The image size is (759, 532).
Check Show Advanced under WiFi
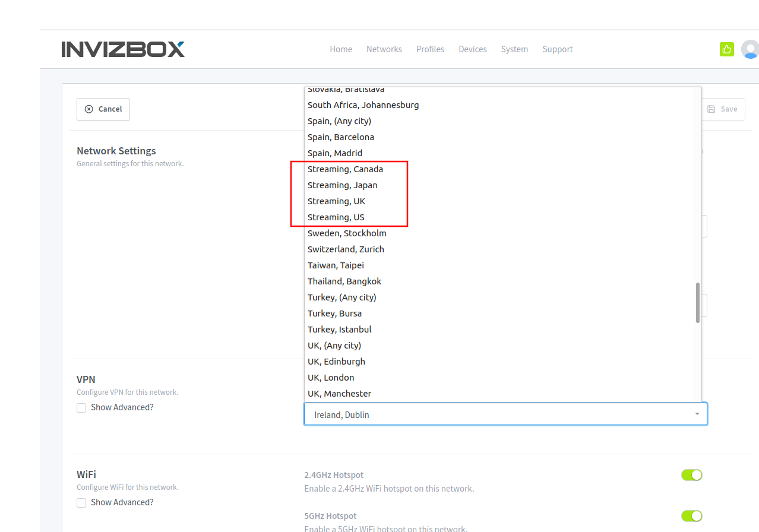click(82, 503)
